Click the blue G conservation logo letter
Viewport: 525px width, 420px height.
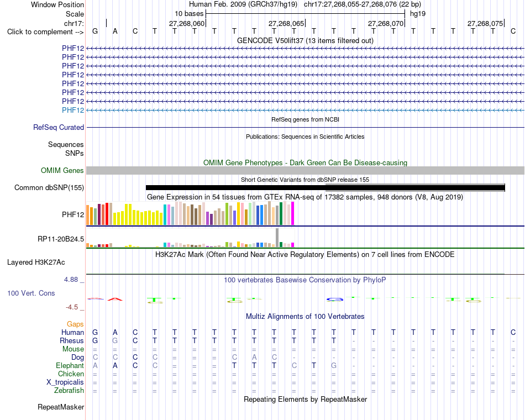click(335, 300)
